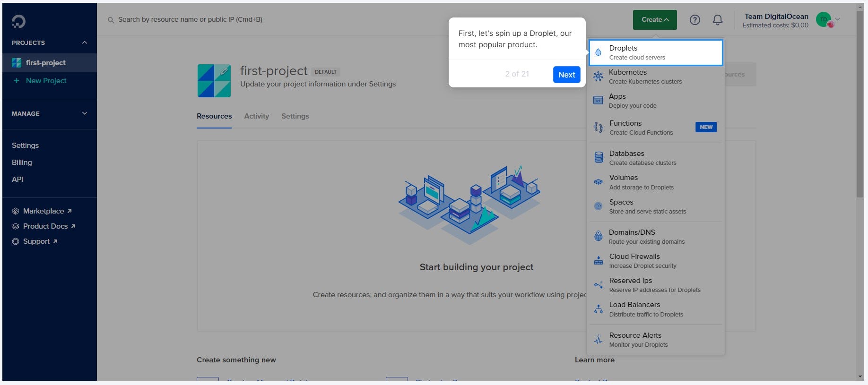This screenshot has height=385, width=868.
Task: Open first-project in the sidebar
Action: tap(50, 63)
